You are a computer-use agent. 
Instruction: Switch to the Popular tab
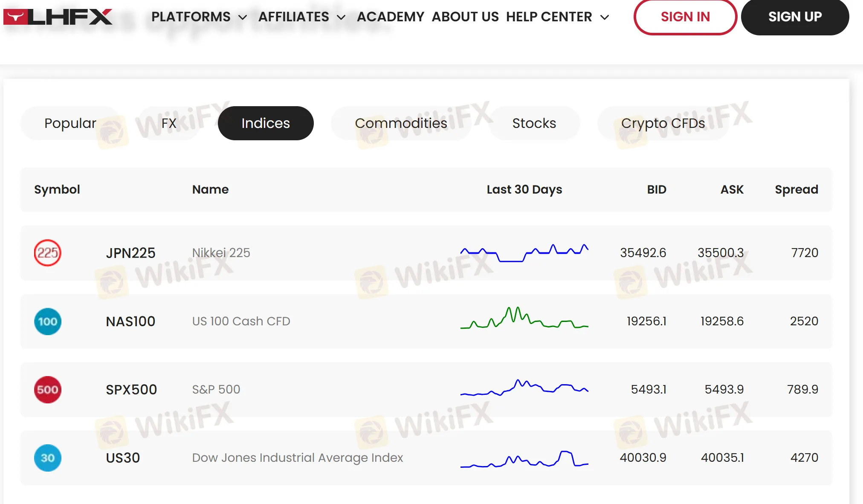click(x=70, y=123)
